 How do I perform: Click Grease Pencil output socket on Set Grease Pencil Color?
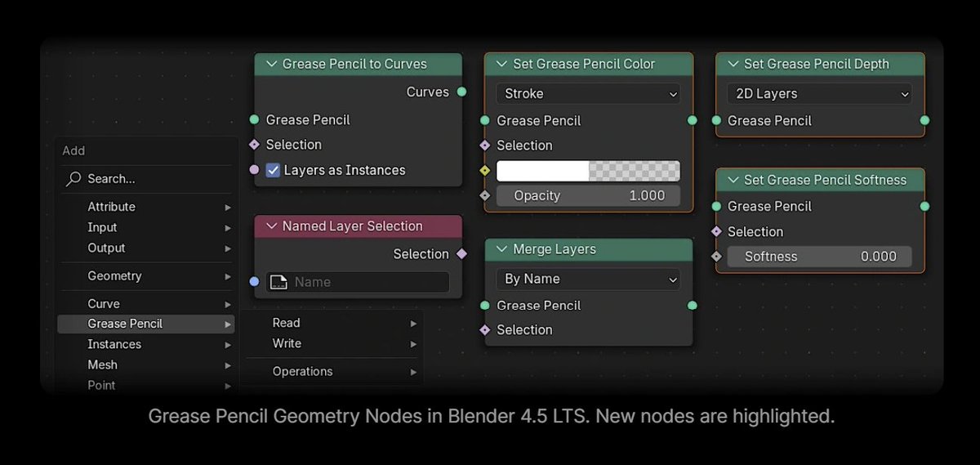click(x=693, y=120)
